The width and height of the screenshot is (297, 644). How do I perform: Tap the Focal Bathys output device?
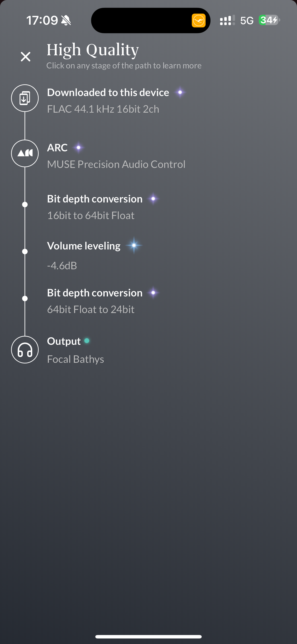pos(76,359)
